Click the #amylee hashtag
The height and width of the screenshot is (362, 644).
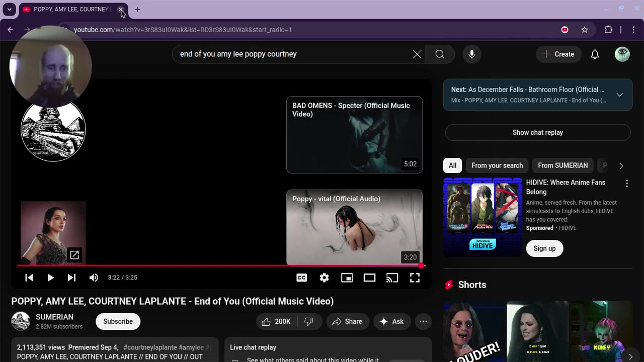pos(191,347)
